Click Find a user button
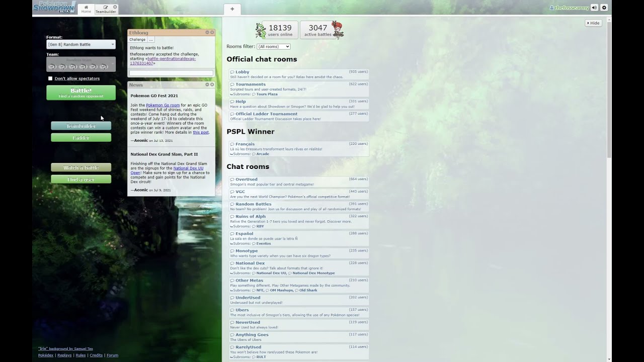 click(81, 179)
